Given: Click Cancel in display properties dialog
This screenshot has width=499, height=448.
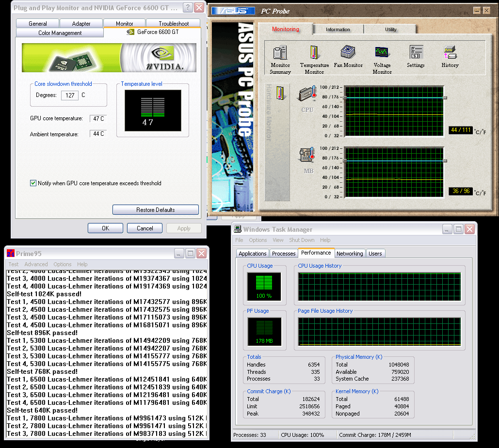Looking at the screenshot, I should [x=145, y=228].
